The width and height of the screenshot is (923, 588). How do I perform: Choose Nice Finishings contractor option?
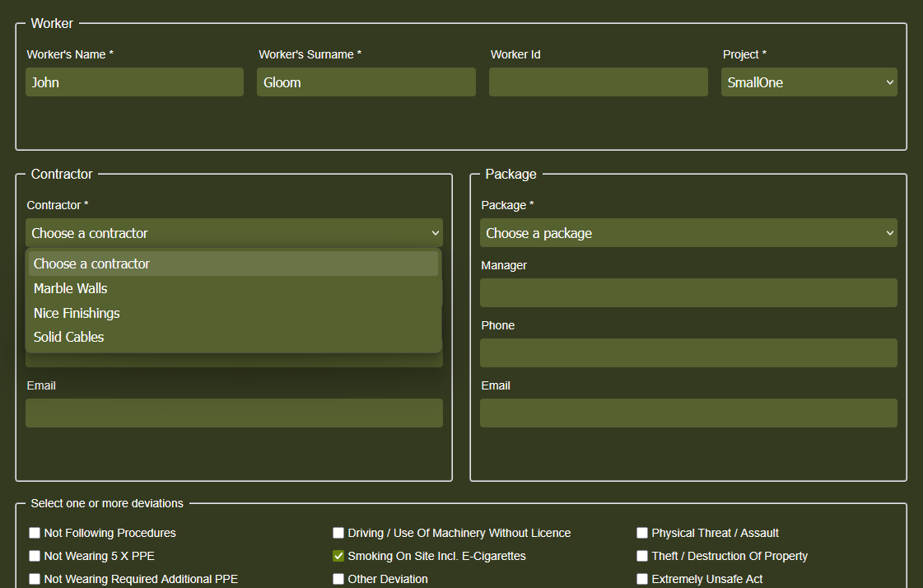pos(77,313)
